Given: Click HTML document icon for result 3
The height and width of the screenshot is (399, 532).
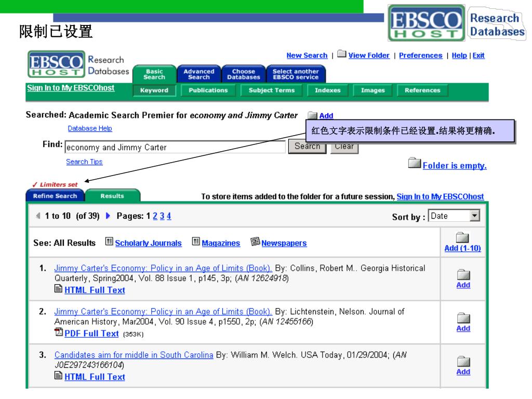Looking at the screenshot, I should point(58,375).
